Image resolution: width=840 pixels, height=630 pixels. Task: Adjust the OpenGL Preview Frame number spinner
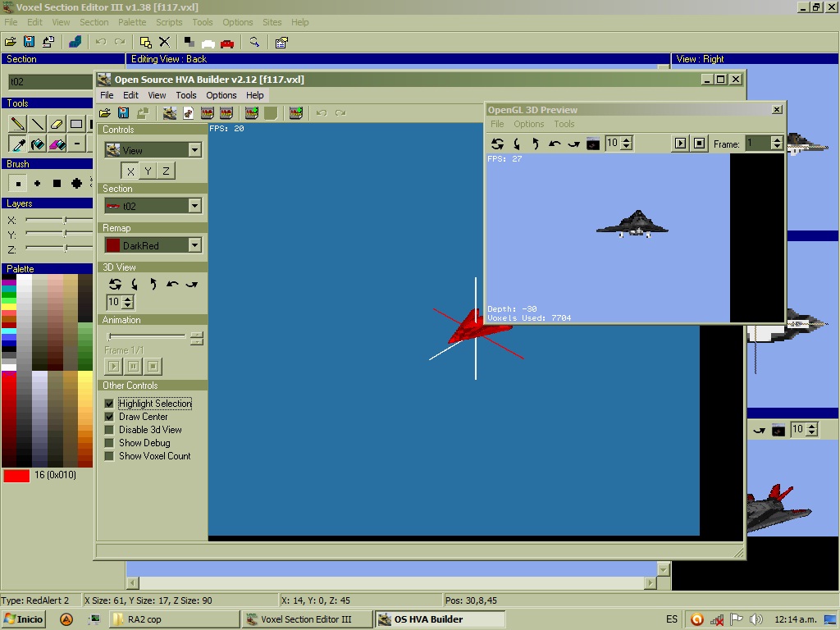pyautogui.click(x=776, y=143)
